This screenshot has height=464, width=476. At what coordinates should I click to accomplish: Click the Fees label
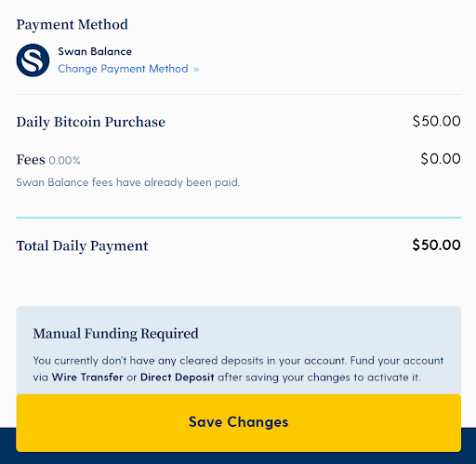(x=31, y=160)
